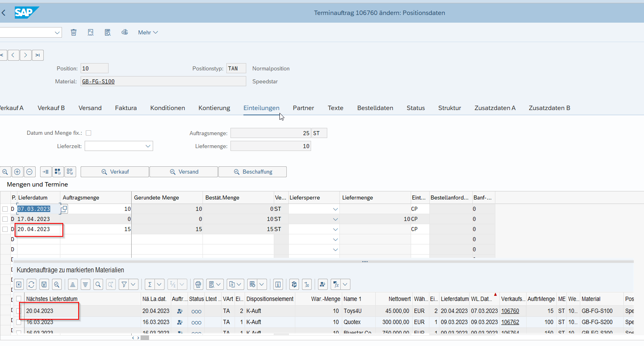Viewport: 644px width, 346px height.
Task: Check the select-all box beside Nächstes Lieferdatum
Action: click(19, 299)
